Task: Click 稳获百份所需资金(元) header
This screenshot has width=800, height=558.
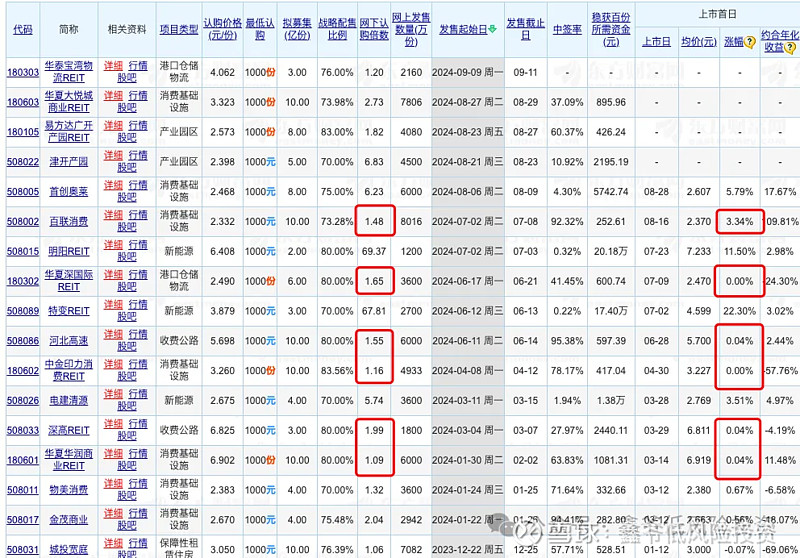Action: pos(611,30)
